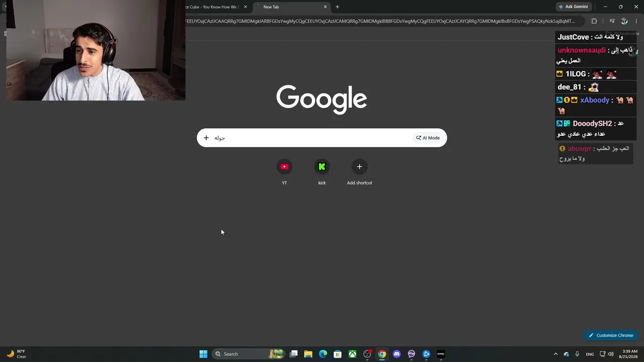Open the network tray icon
644x362 pixels.
coord(602,354)
